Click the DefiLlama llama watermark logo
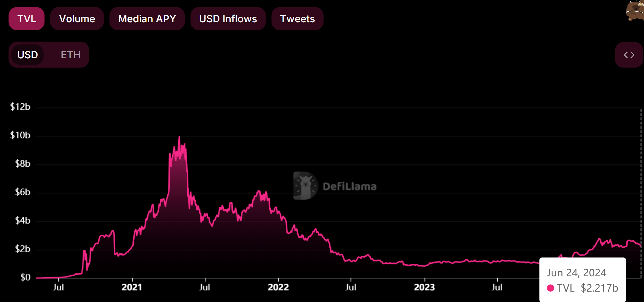 click(305, 186)
